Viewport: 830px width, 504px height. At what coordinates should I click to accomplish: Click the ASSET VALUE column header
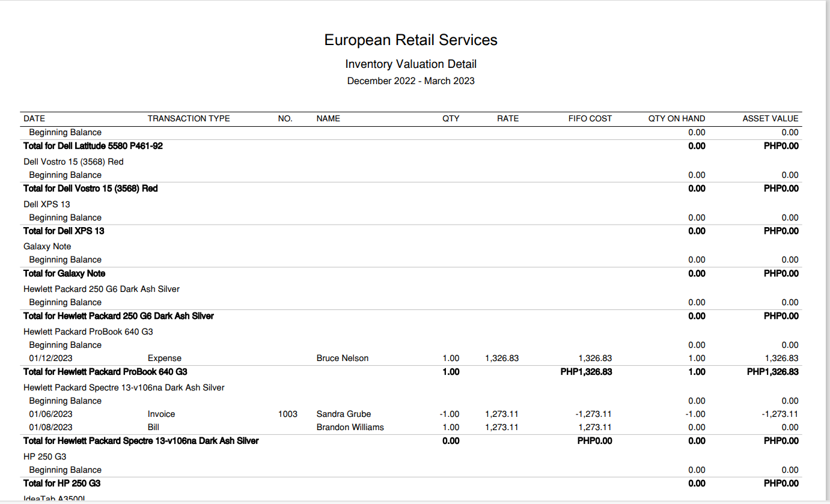tap(770, 118)
